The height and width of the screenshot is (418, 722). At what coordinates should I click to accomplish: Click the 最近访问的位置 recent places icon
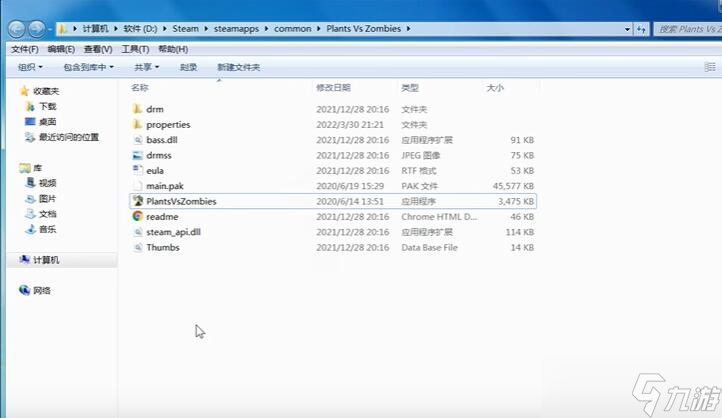coord(30,137)
